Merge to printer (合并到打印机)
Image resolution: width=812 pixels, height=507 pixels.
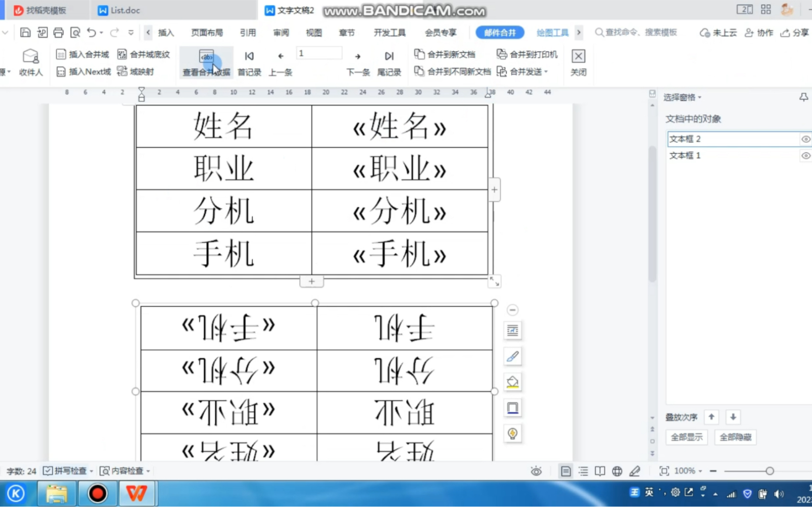click(527, 54)
